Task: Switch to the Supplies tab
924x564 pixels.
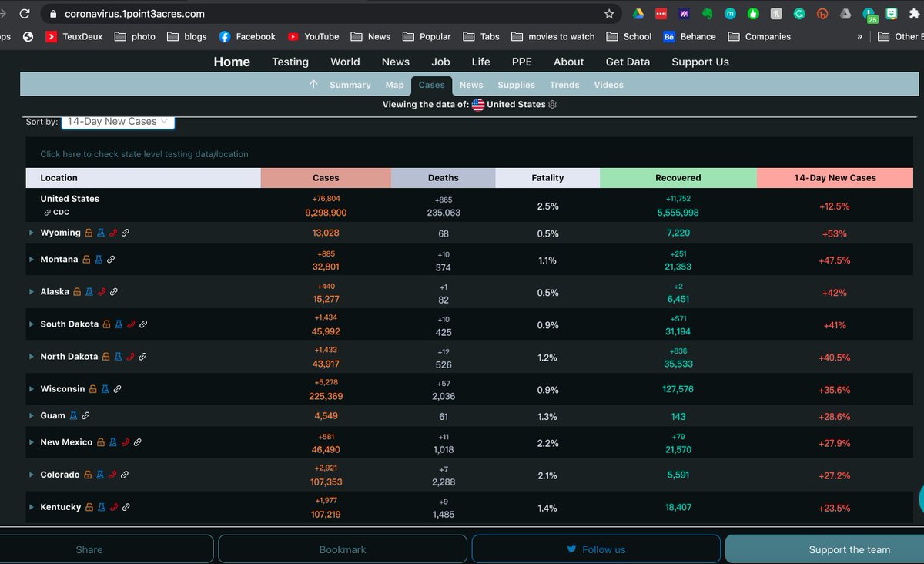Action: [516, 85]
